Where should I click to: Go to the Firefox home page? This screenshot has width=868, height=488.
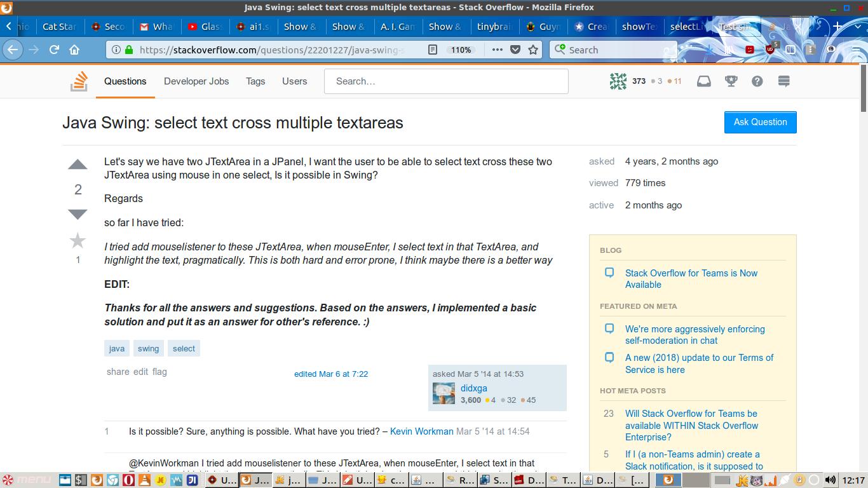click(74, 50)
